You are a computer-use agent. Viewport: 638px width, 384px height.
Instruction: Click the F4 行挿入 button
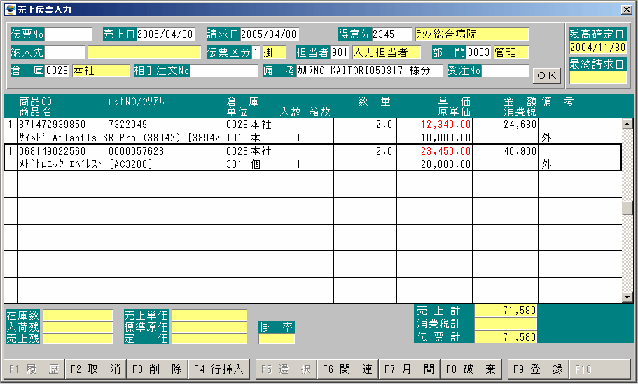point(219,369)
